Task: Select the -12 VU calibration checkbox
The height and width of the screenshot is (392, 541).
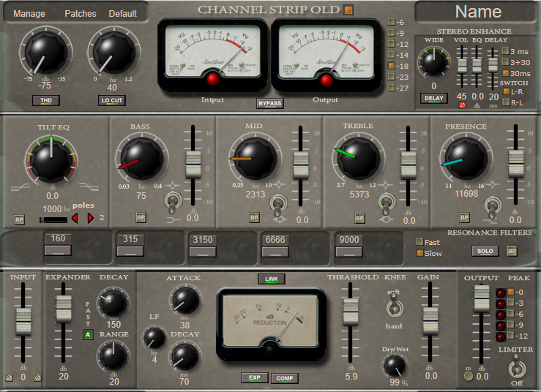Action: coord(391,44)
